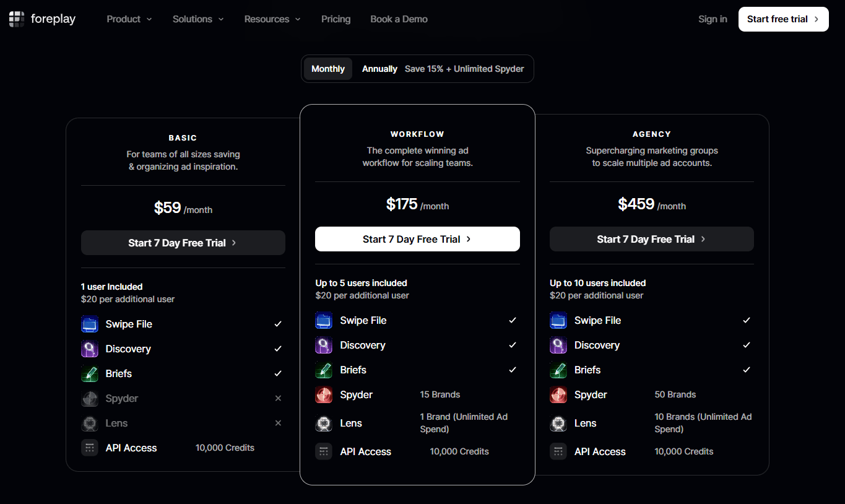Click the Briefs checkmark in Workflow plan
This screenshot has height=504, width=845.
tap(512, 370)
